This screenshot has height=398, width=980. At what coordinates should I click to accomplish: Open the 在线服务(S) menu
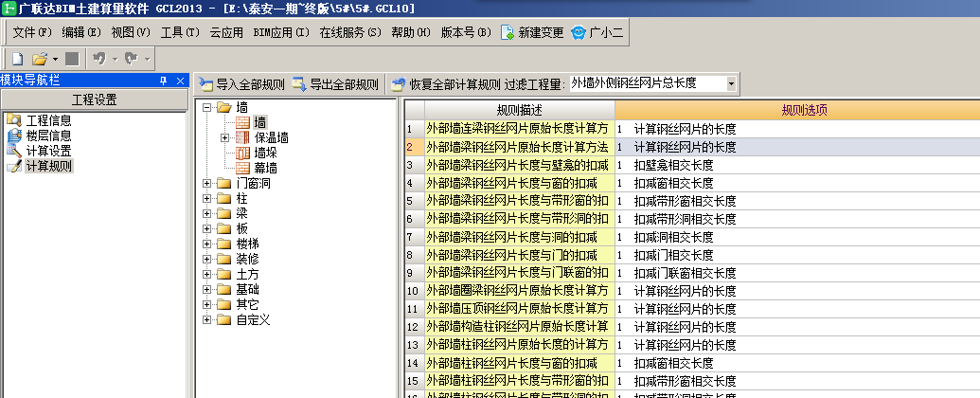tap(350, 32)
